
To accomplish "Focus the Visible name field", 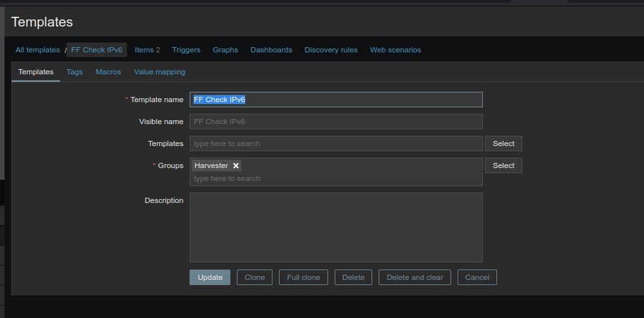I will [x=335, y=122].
